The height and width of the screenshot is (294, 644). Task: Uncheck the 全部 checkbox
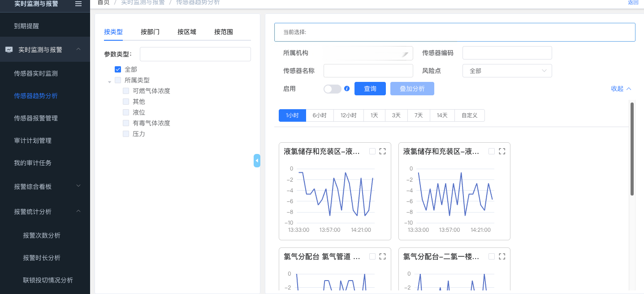click(x=118, y=69)
